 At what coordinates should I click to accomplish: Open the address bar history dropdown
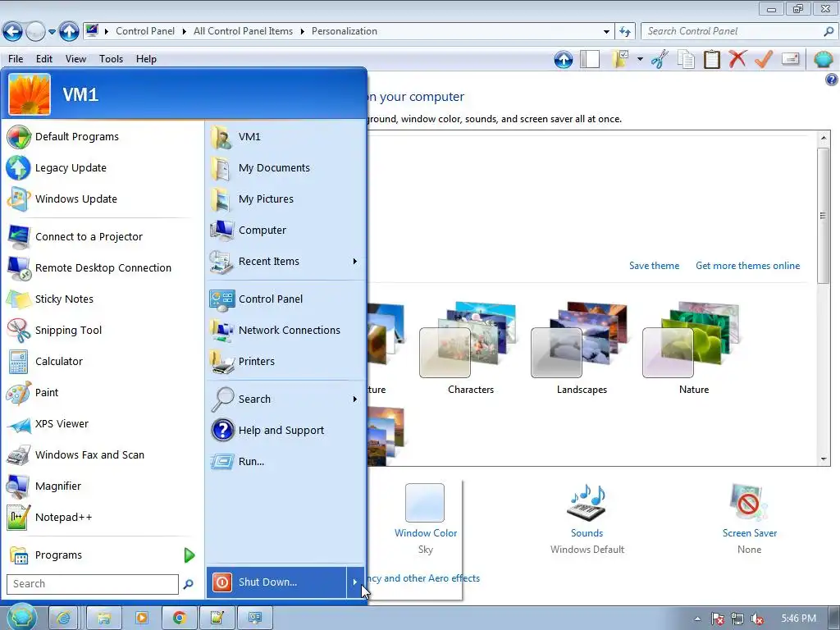606,32
